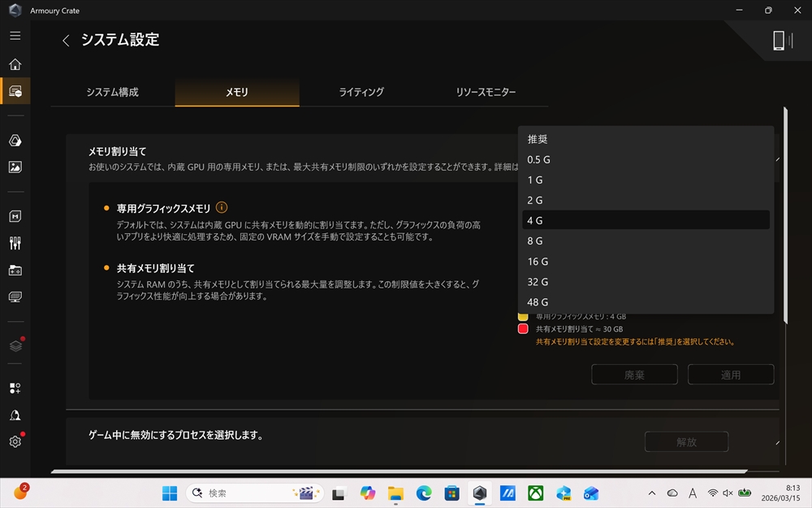This screenshot has width=812, height=508.
Task: Open the Settings gear icon in sidebar
Action: click(15, 441)
